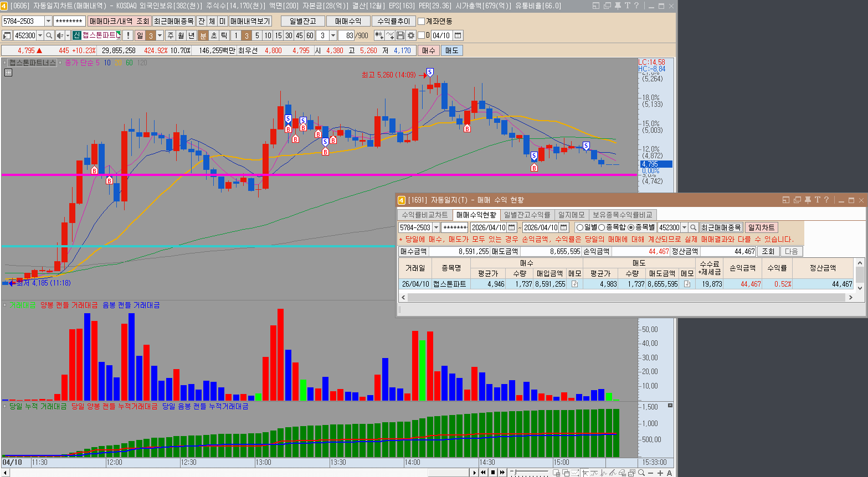The height and width of the screenshot is (477, 868).
Task: Open the 일별잔고 button
Action: (x=303, y=21)
